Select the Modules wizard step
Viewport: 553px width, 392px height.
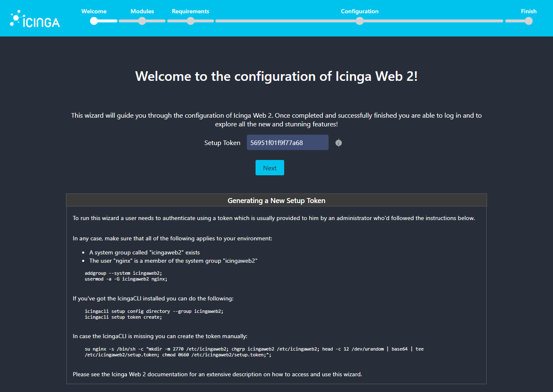(x=142, y=11)
